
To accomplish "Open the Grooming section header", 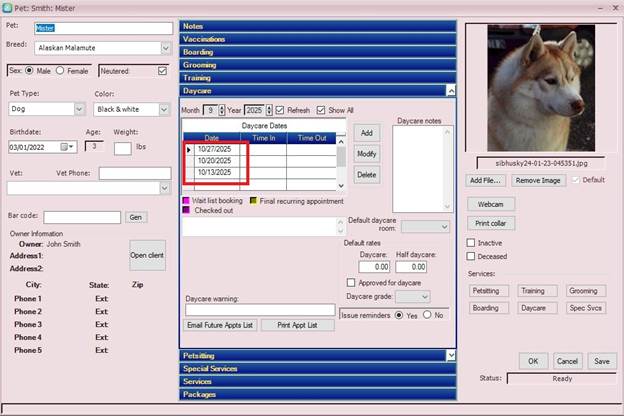I will pyautogui.click(x=318, y=65).
